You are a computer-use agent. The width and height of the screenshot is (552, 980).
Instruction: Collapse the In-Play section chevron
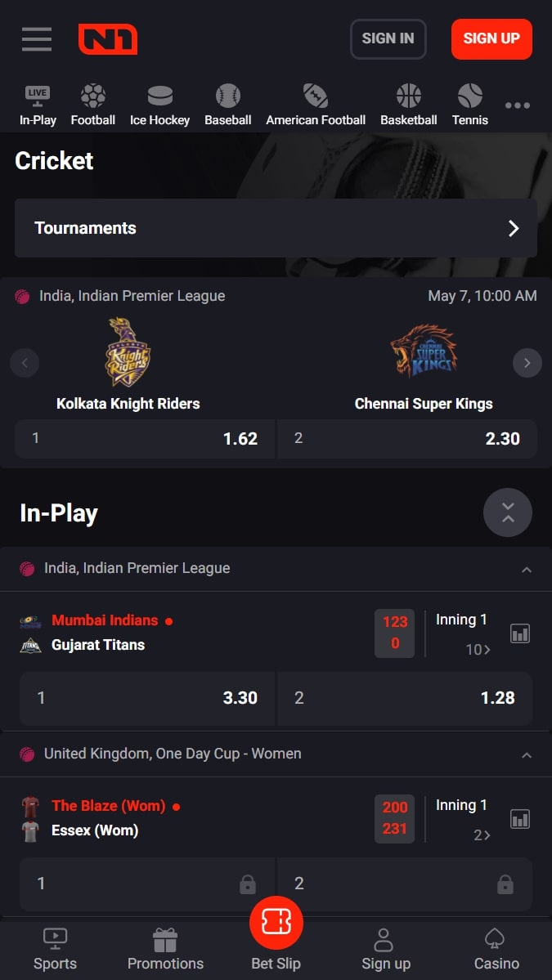pyautogui.click(x=507, y=512)
